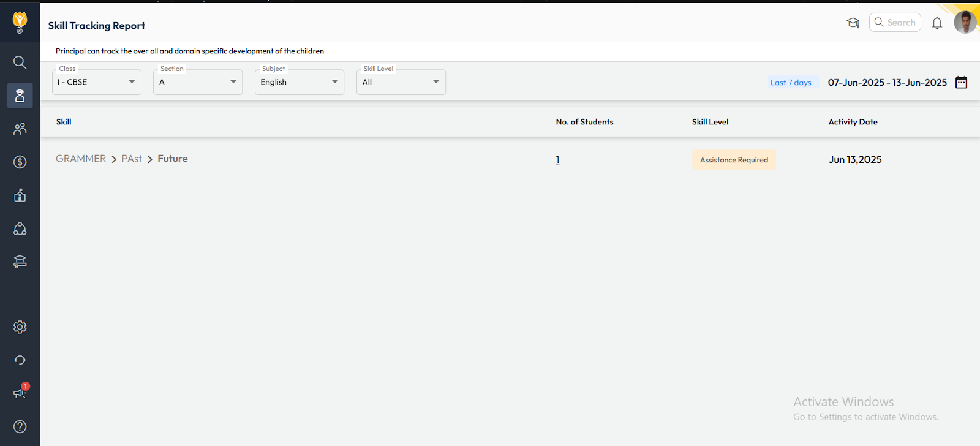The width and height of the screenshot is (980, 446).
Task: Click the student count link 1
Action: tap(557, 160)
